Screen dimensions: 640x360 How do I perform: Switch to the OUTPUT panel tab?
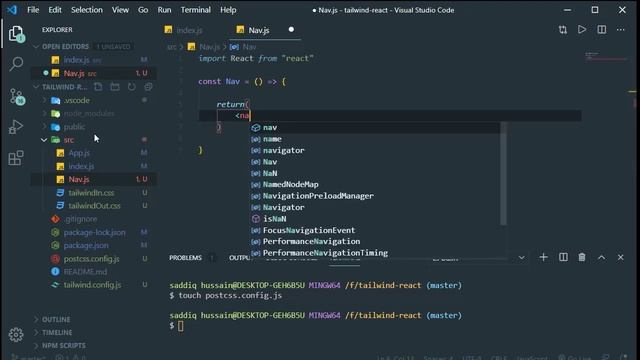[x=239, y=258]
